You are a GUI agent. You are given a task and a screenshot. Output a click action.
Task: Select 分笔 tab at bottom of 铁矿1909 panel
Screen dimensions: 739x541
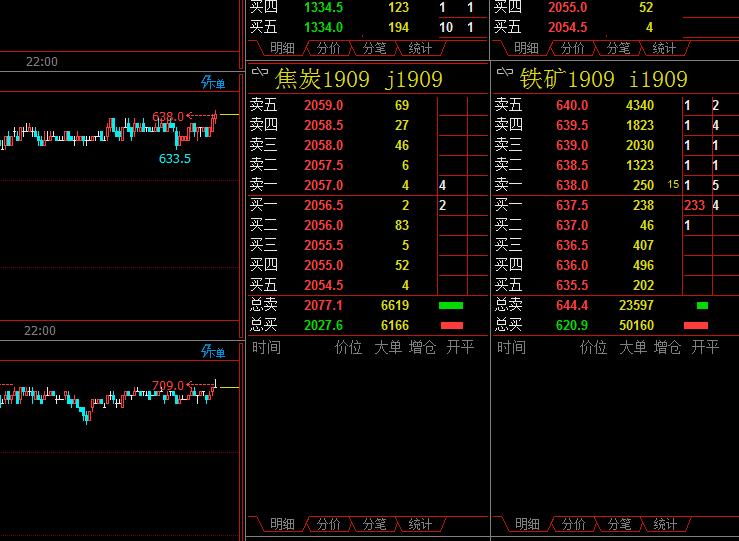point(619,524)
